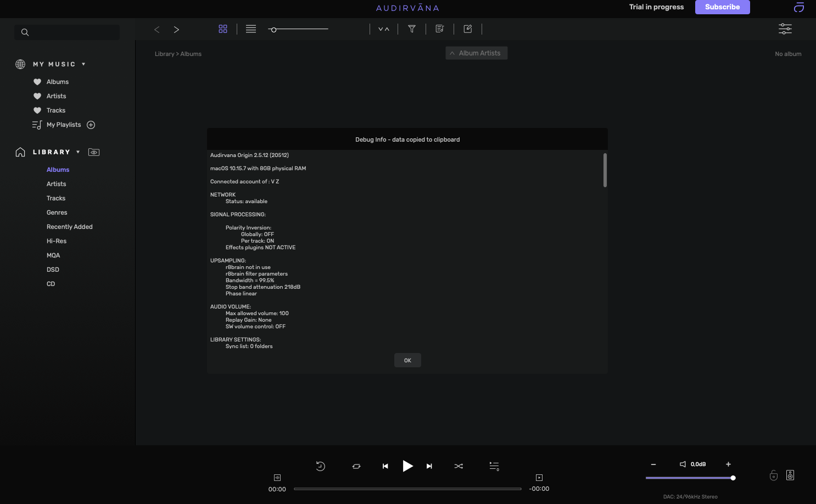The width and height of the screenshot is (816, 504).
Task: Collapse the My Music section
Action: pos(83,64)
